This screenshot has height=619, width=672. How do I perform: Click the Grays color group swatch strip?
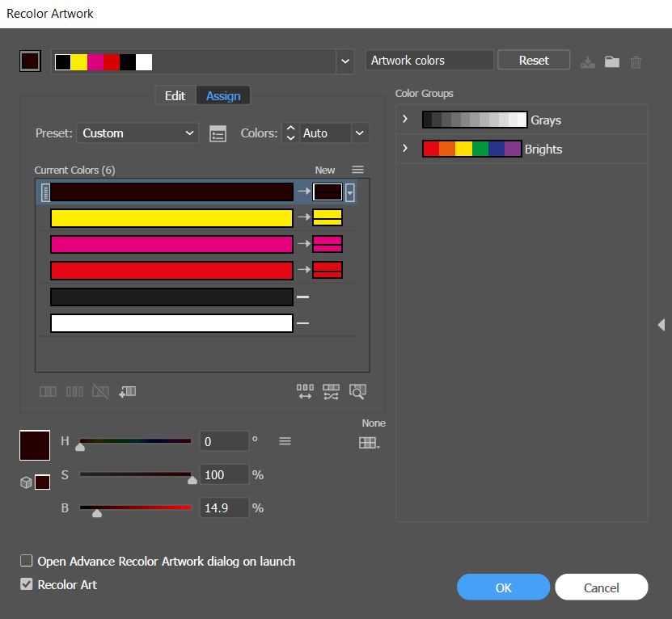click(475, 120)
